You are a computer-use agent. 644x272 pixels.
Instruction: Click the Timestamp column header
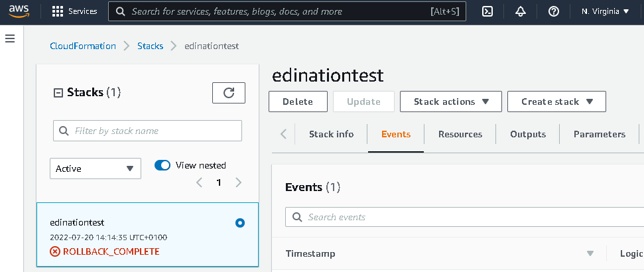click(310, 254)
